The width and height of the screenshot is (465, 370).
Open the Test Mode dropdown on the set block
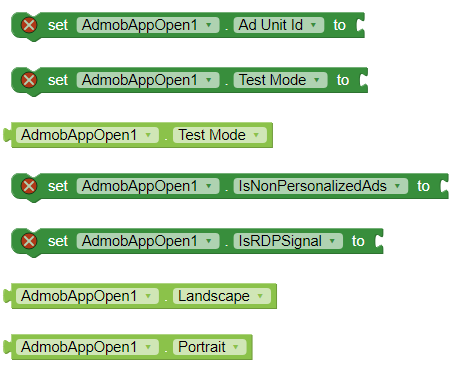coord(280,80)
